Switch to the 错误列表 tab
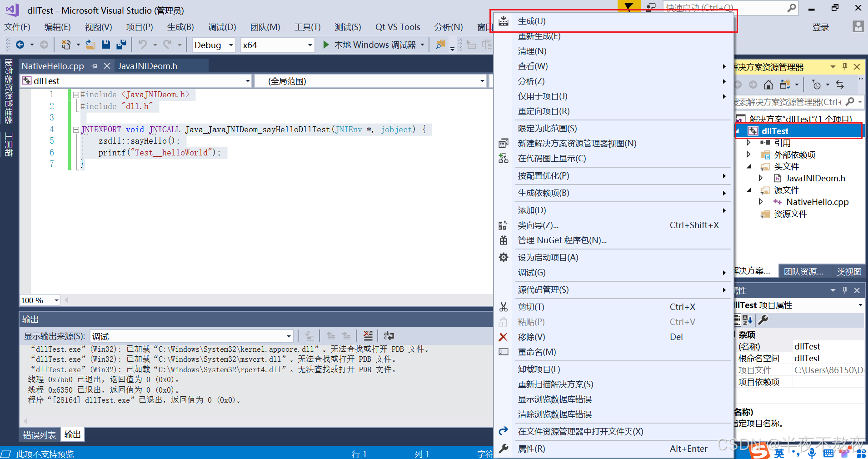The image size is (868, 459). 40,435
